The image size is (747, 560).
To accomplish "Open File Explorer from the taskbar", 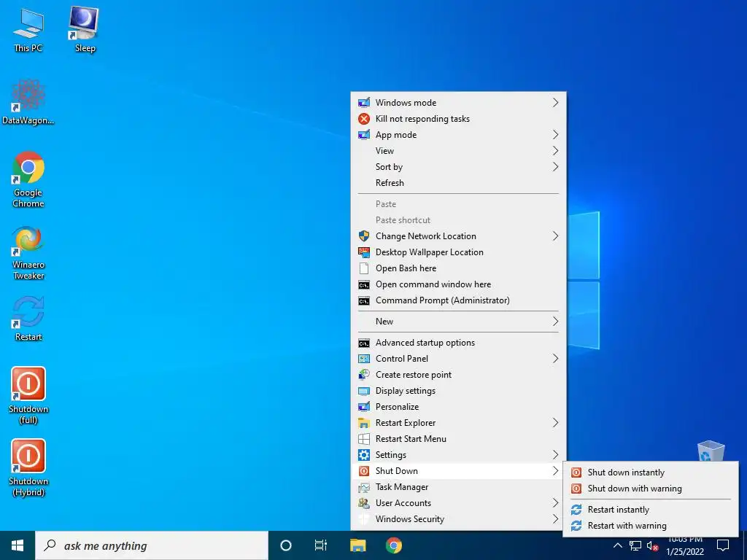I will coord(357,545).
